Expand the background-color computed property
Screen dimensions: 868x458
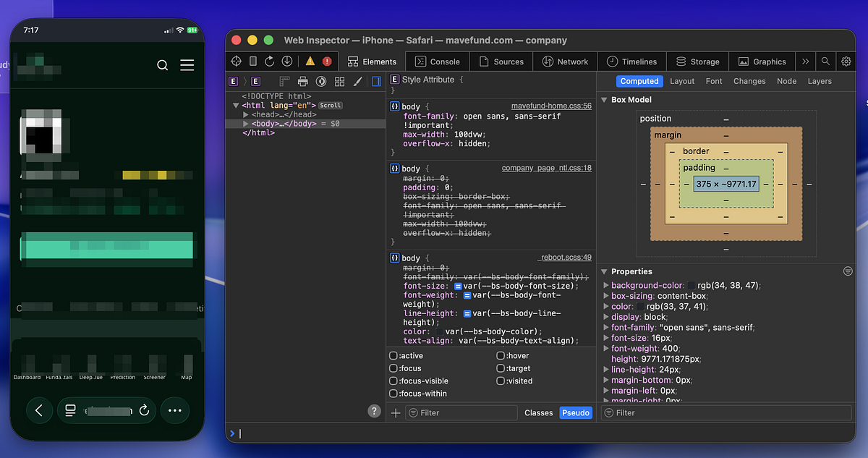point(605,286)
